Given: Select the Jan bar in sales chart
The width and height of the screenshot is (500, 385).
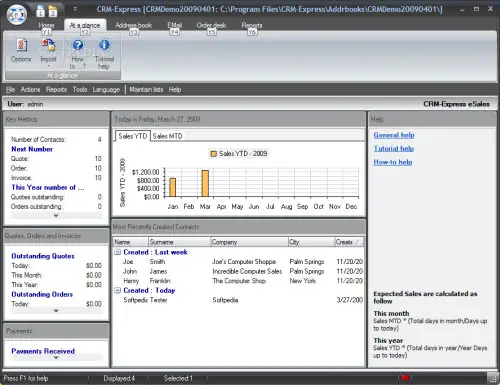Looking at the screenshot, I should tap(173, 187).
